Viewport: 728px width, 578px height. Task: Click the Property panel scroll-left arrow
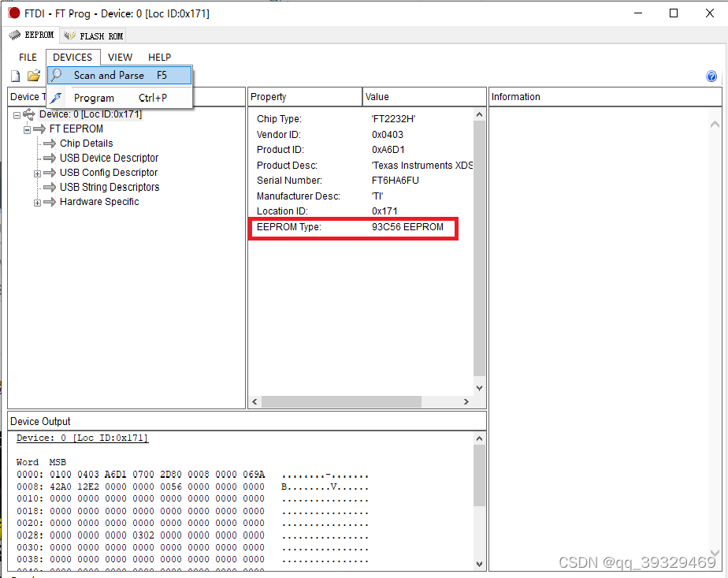pos(254,401)
